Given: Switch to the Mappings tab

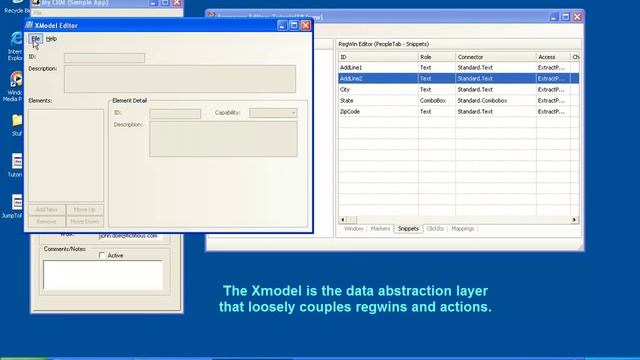Looking at the screenshot, I should (x=463, y=229).
